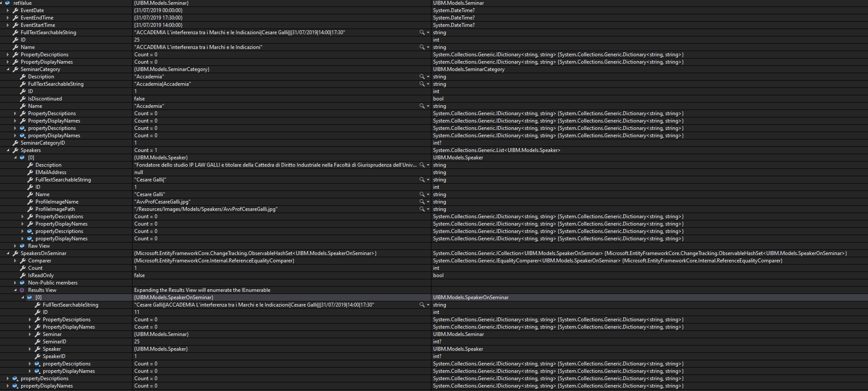Click the Results View enumeration icon
Screen dimensions: 868x391
pos(22,290)
